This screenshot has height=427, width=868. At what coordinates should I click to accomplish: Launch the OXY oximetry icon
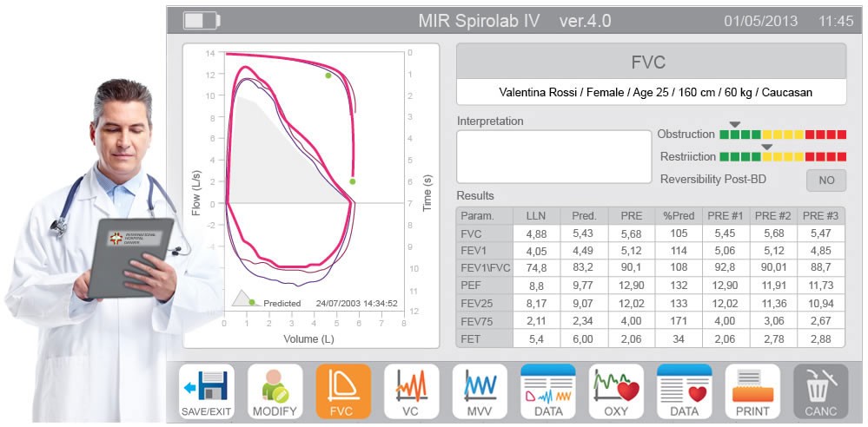click(x=615, y=391)
